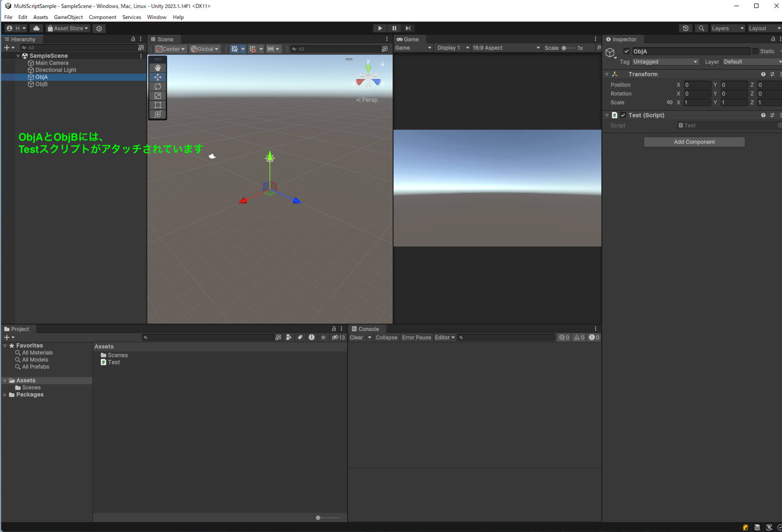This screenshot has height=532, width=782.
Task: Open Search window from Project search bar
Action: click(278, 337)
